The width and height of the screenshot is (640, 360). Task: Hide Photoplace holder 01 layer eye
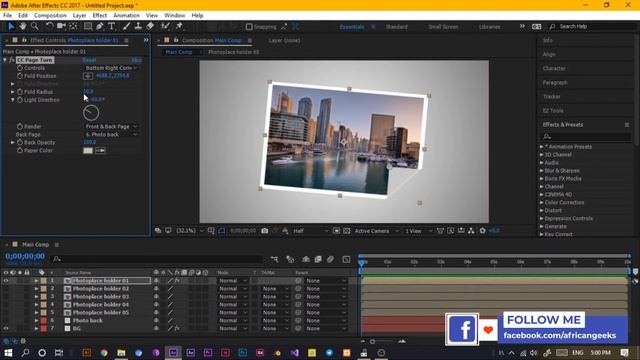point(6,281)
